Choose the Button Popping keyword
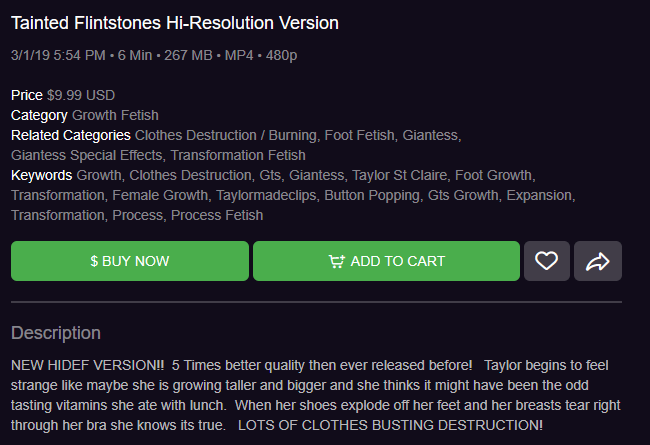The height and width of the screenshot is (445, 650). tap(371, 195)
